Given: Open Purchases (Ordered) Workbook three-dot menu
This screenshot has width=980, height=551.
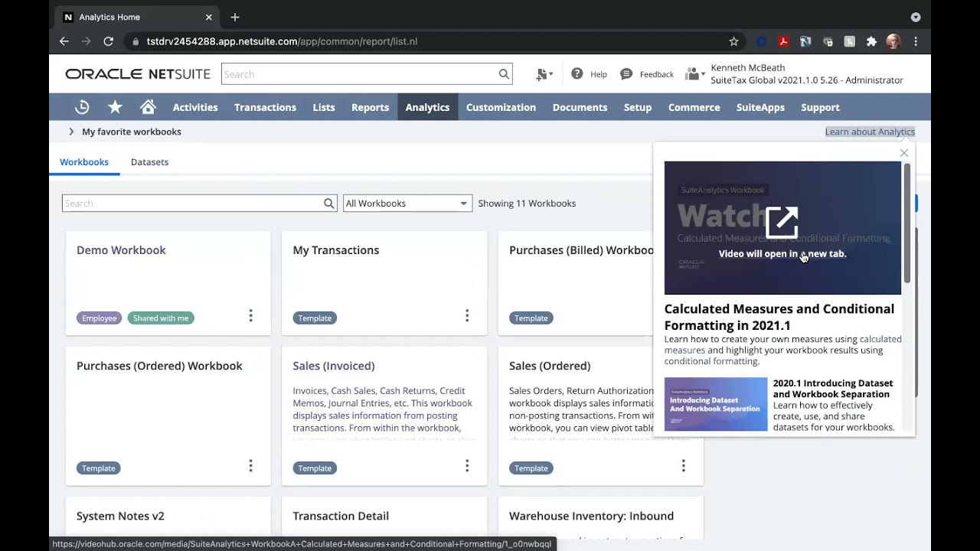Looking at the screenshot, I should (x=250, y=465).
